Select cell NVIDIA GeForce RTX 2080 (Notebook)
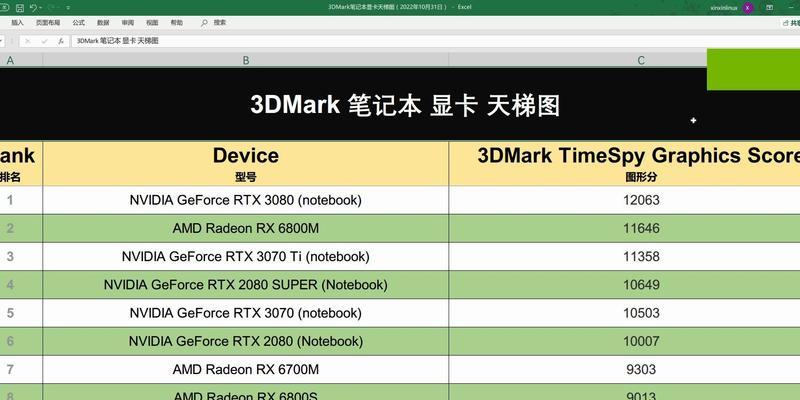Image resolution: width=800 pixels, height=400 pixels. pos(245,341)
